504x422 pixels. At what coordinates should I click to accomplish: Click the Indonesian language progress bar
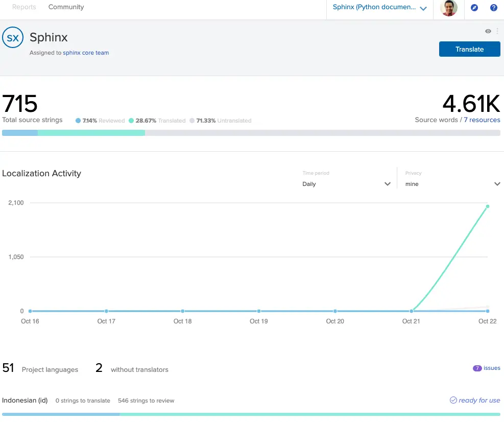[251, 414]
